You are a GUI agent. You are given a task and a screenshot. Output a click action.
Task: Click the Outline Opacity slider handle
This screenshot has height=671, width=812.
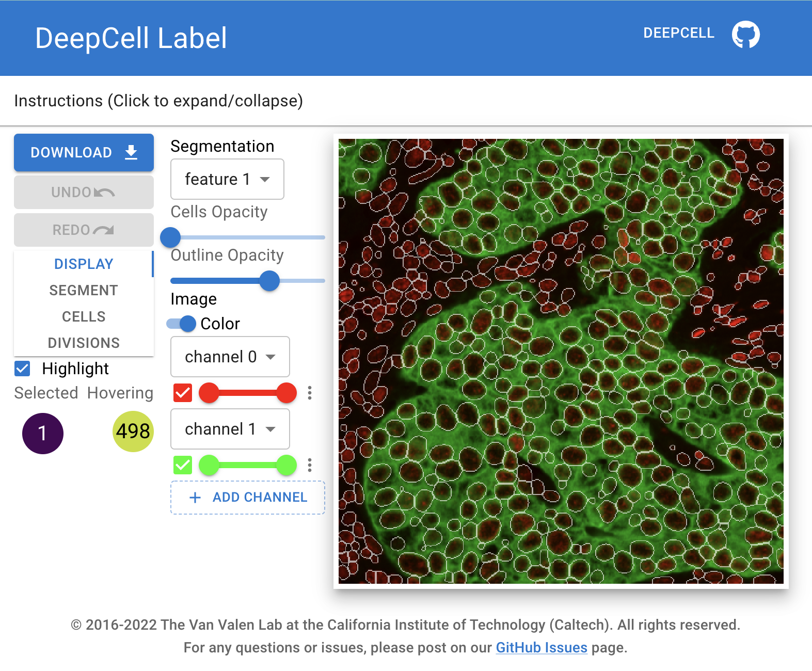click(269, 281)
